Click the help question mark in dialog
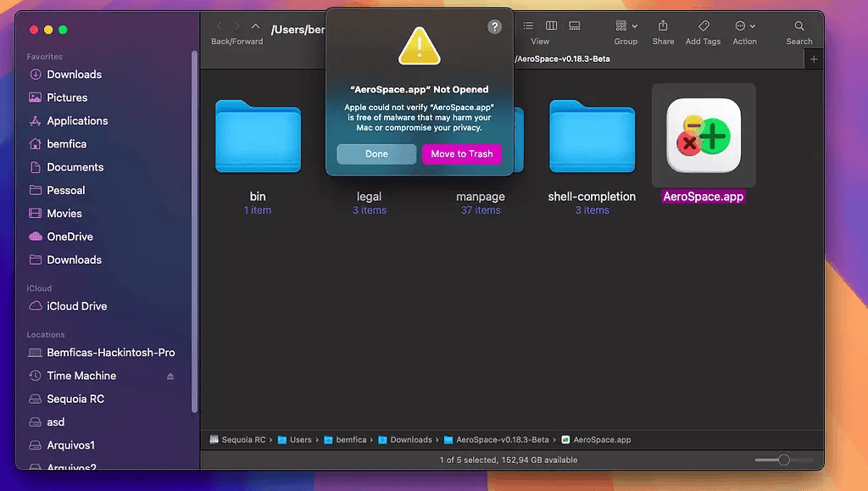868x491 pixels. point(495,27)
